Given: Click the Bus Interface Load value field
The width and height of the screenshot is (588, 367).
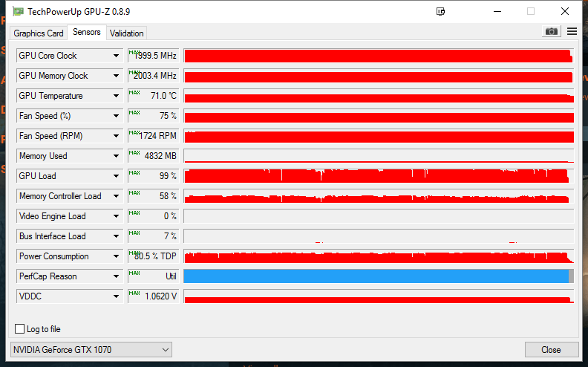Looking at the screenshot, I should coord(154,236).
